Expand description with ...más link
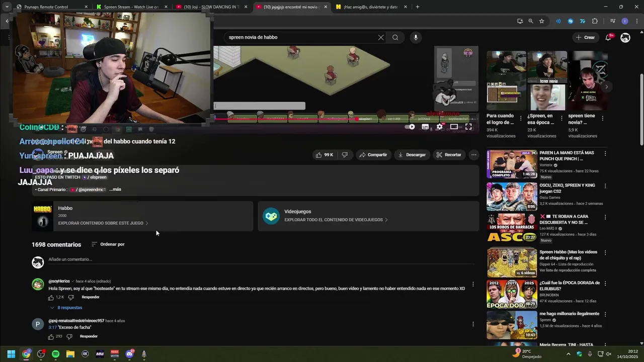644x362 pixels. (115, 190)
